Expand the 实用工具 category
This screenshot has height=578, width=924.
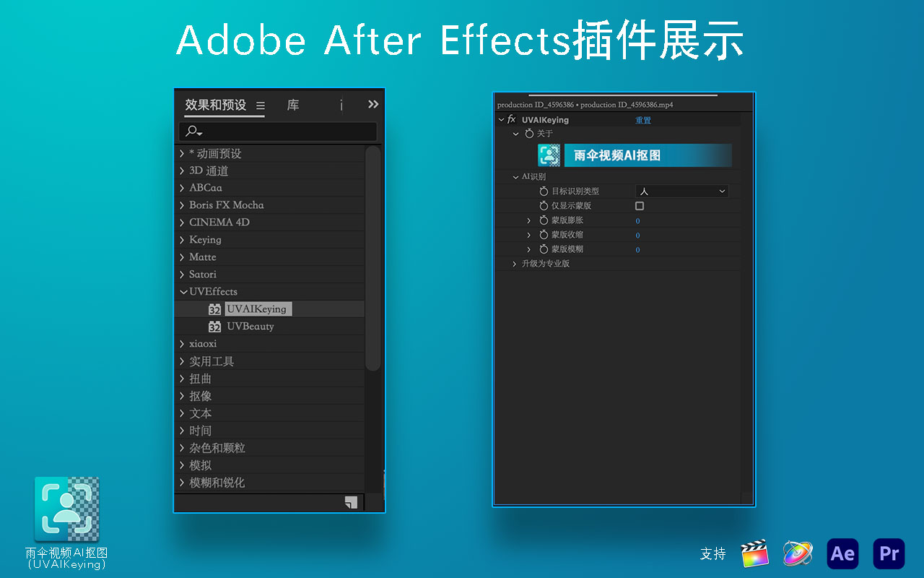coord(182,361)
